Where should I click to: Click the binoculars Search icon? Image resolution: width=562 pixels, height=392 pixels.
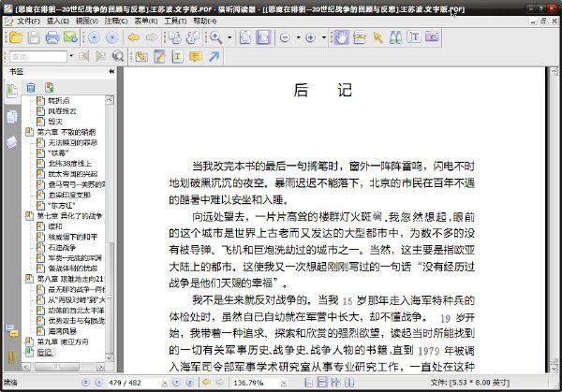[395, 37]
